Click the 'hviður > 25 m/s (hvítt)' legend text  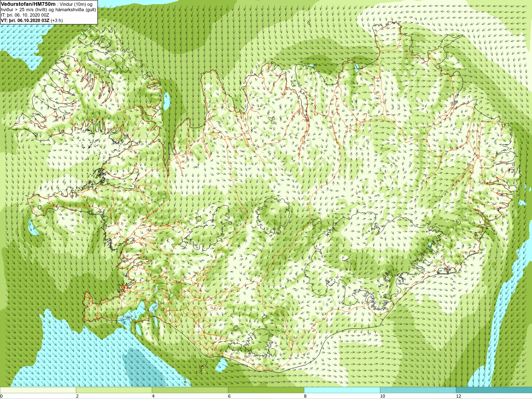click(x=24, y=10)
